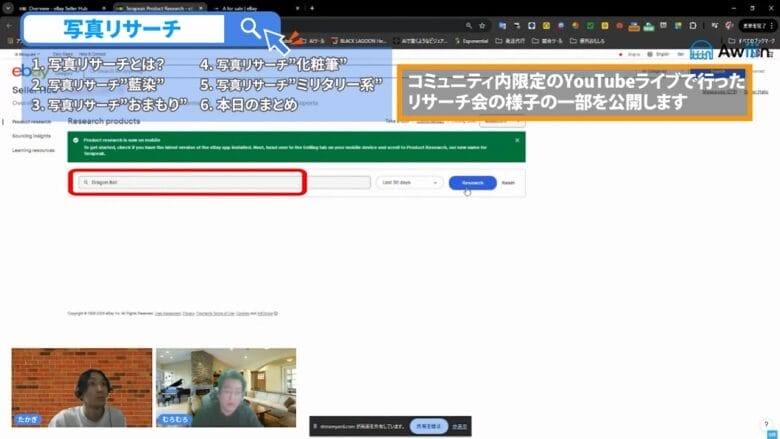Select Product research in the left sidebar
Viewport: 780px width, 439px height.
pyautogui.click(x=31, y=121)
